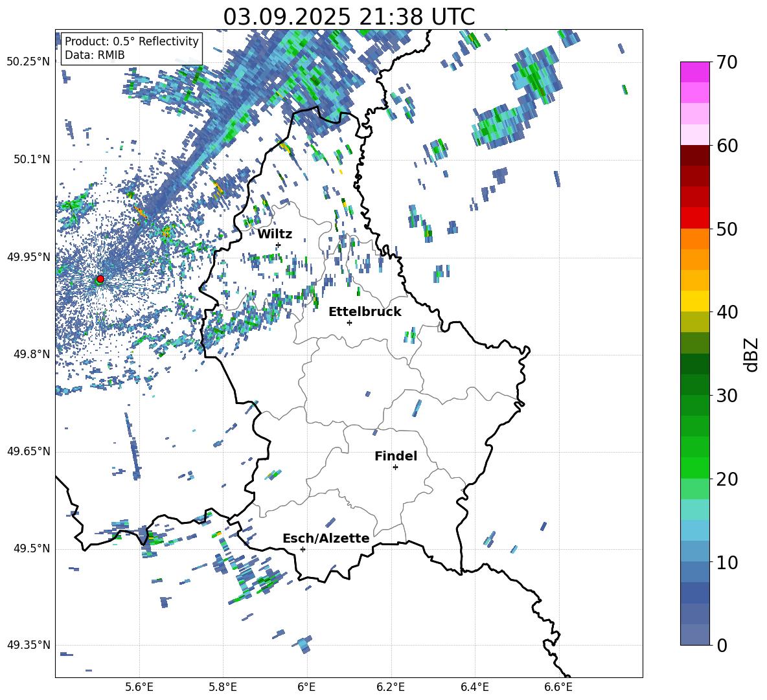Click the 6.2°E longitude label
This screenshot has height=700, width=767.
[x=391, y=688]
